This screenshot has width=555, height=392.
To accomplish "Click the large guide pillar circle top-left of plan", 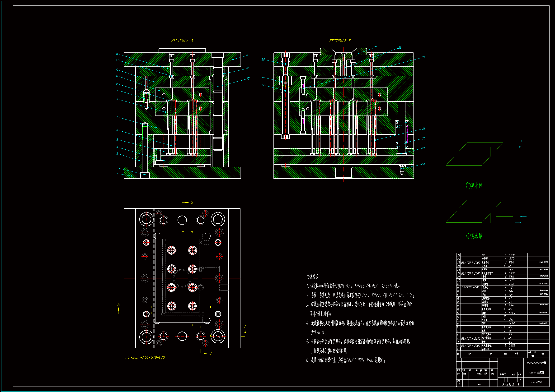I will (x=146, y=219).
